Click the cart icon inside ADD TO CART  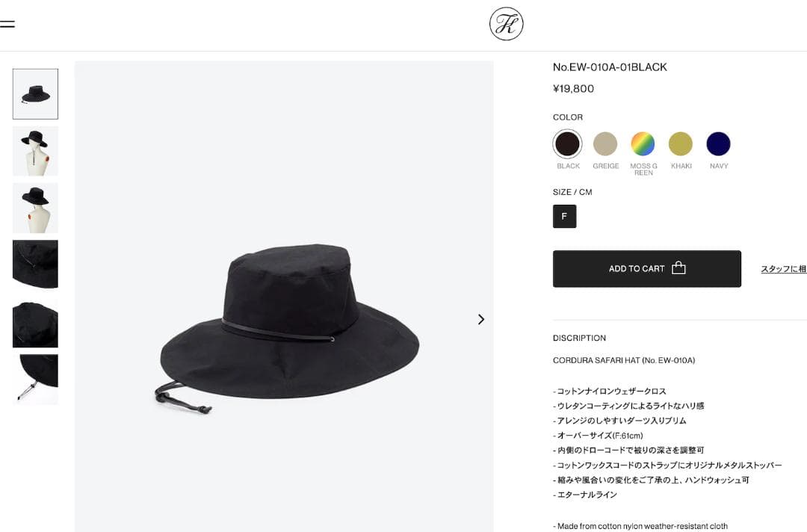click(x=678, y=268)
